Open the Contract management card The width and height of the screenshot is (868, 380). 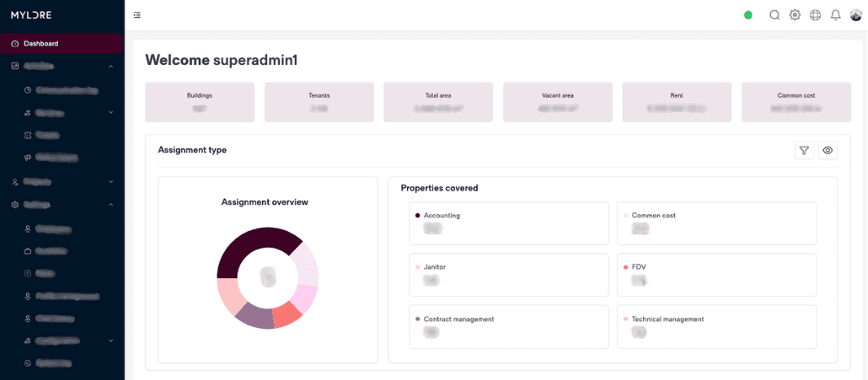click(509, 326)
